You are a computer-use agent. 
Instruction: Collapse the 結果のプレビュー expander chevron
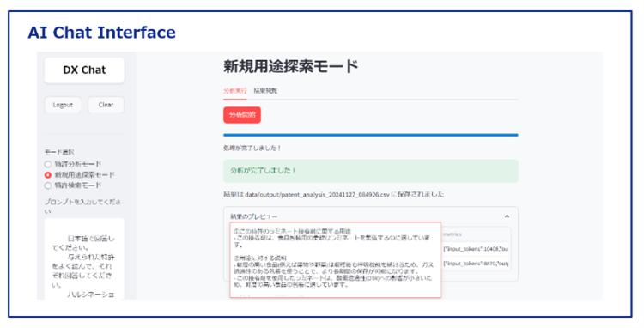pos(507,216)
